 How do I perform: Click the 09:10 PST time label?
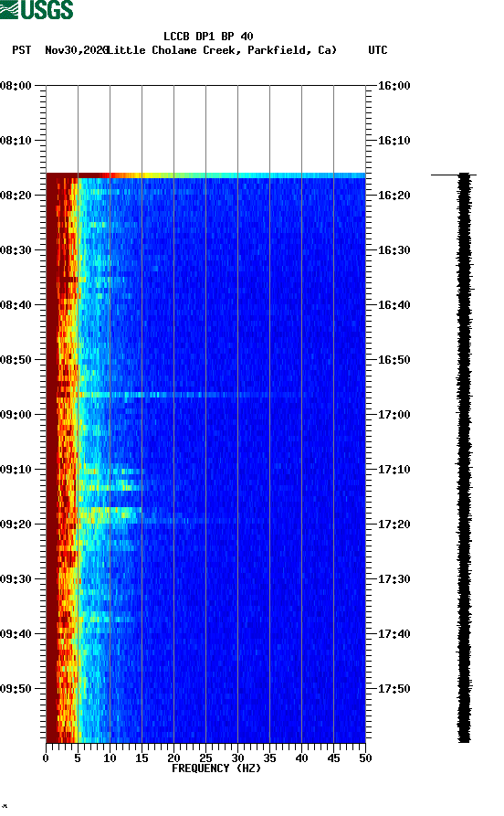click(x=16, y=470)
